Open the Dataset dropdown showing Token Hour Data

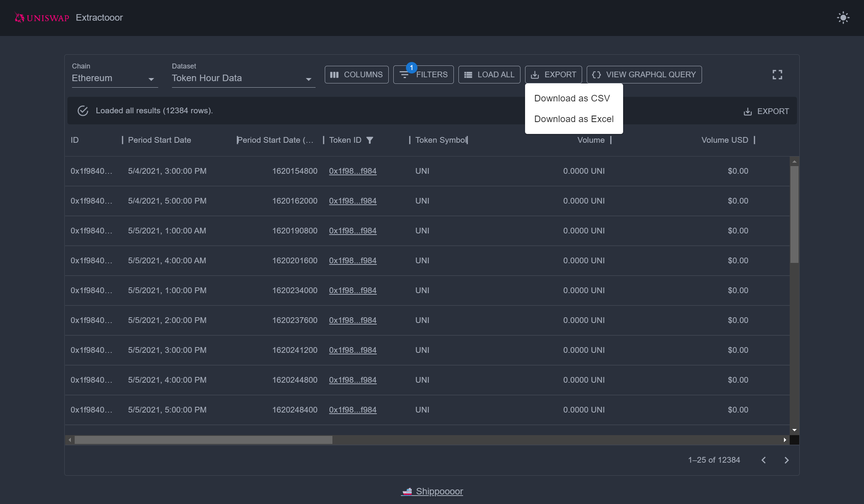pos(244,78)
